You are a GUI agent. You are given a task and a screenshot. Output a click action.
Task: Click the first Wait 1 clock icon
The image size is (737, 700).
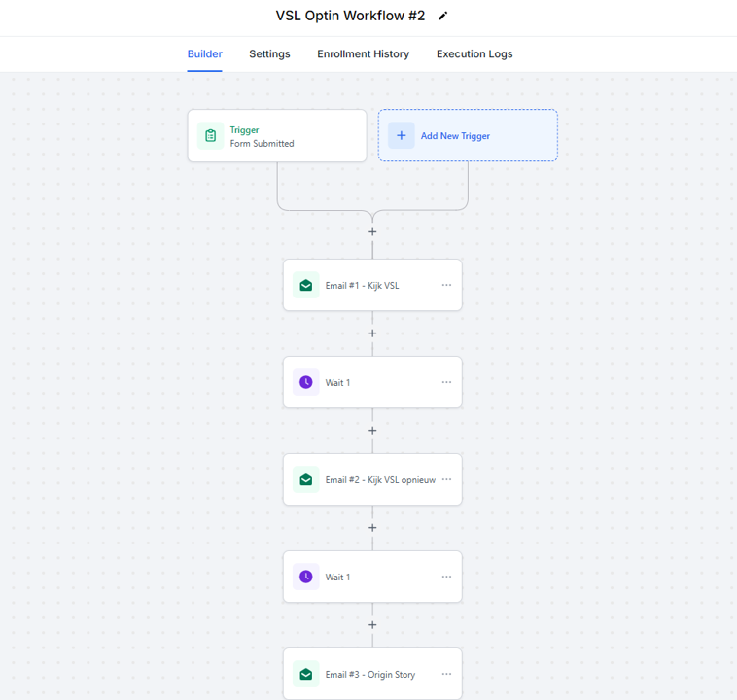click(x=306, y=383)
